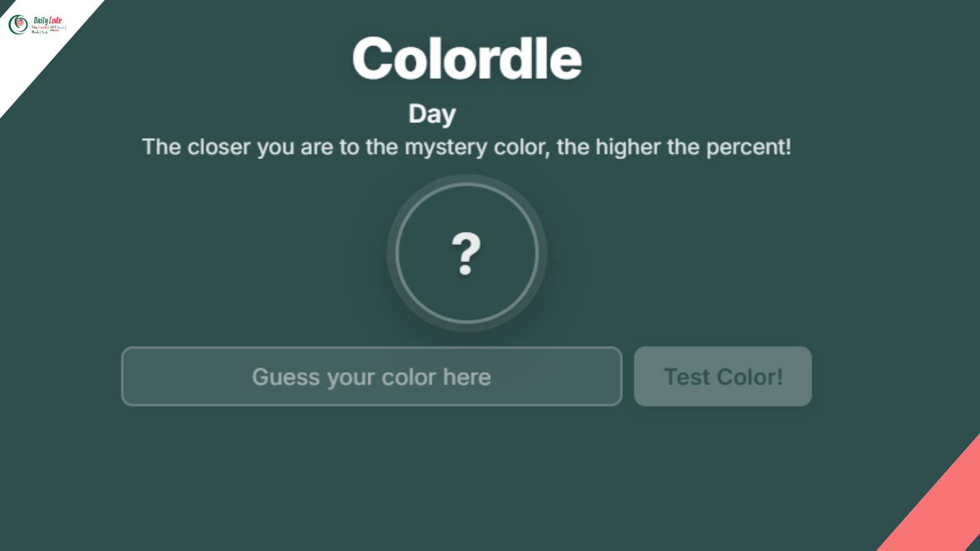Select the Day label under the title
The image size is (980, 551).
pyautogui.click(x=431, y=113)
